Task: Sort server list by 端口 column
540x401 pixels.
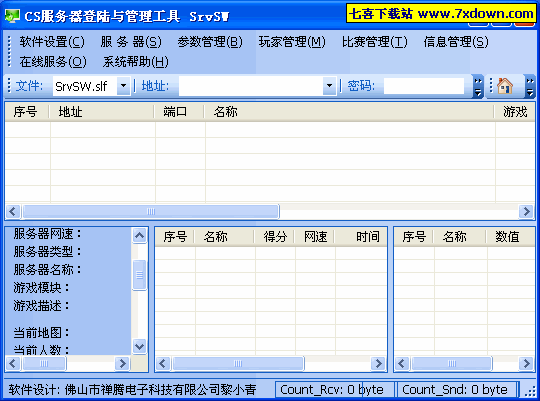Action: 179,112
